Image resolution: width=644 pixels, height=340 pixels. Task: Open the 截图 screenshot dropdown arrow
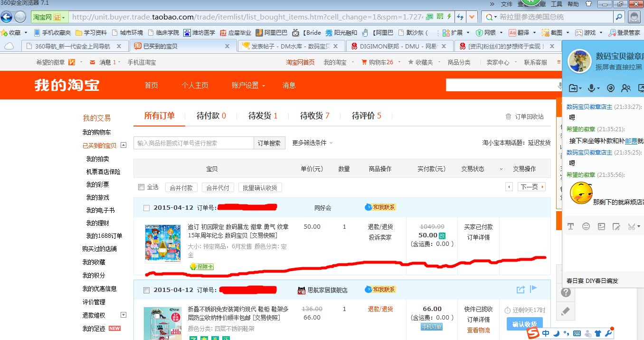point(568,33)
